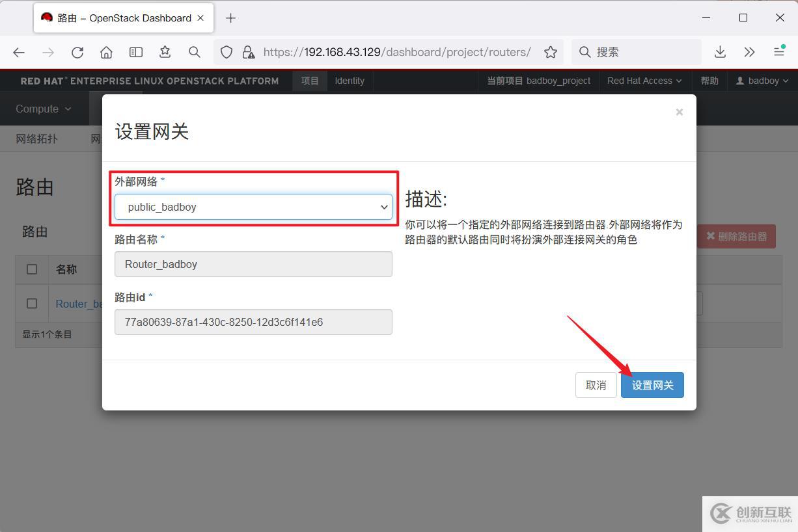This screenshot has width=798, height=532.
Task: Expand the Compute menu
Action: pyautogui.click(x=44, y=109)
